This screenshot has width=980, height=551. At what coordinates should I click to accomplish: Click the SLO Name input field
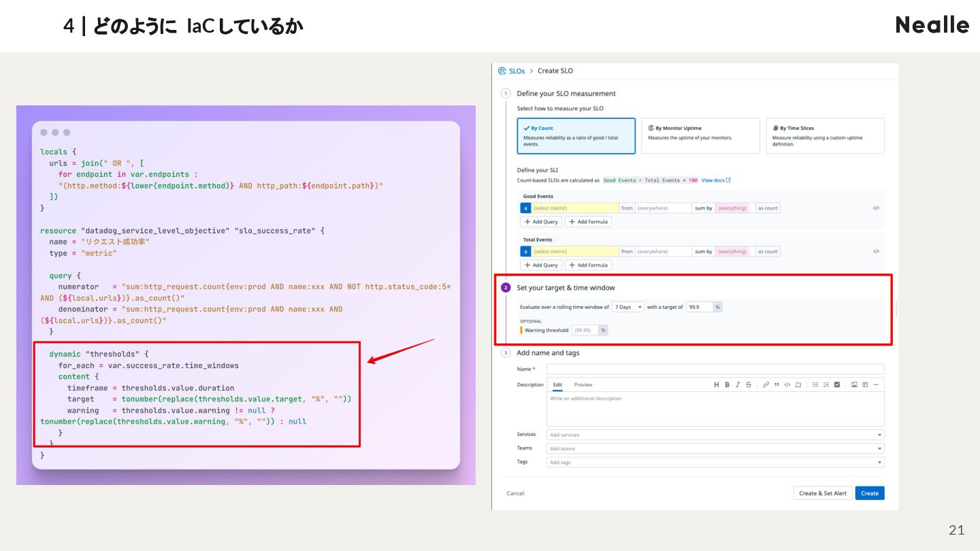coord(715,369)
